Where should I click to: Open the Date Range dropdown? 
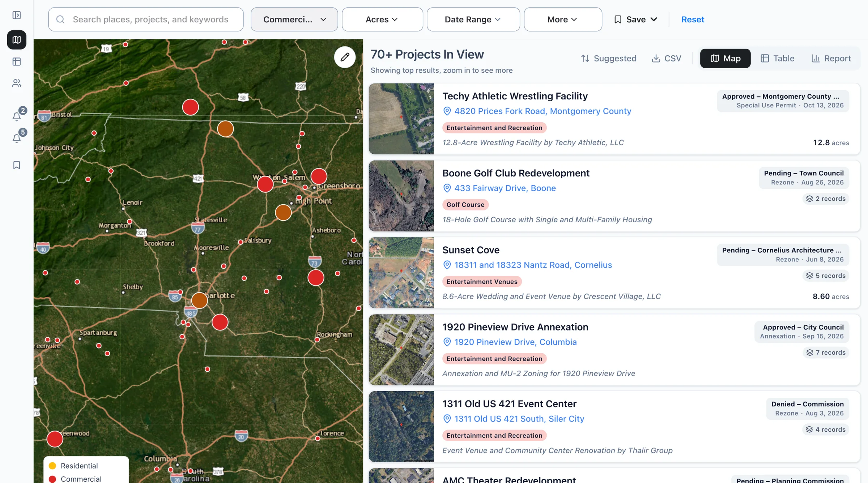point(473,20)
